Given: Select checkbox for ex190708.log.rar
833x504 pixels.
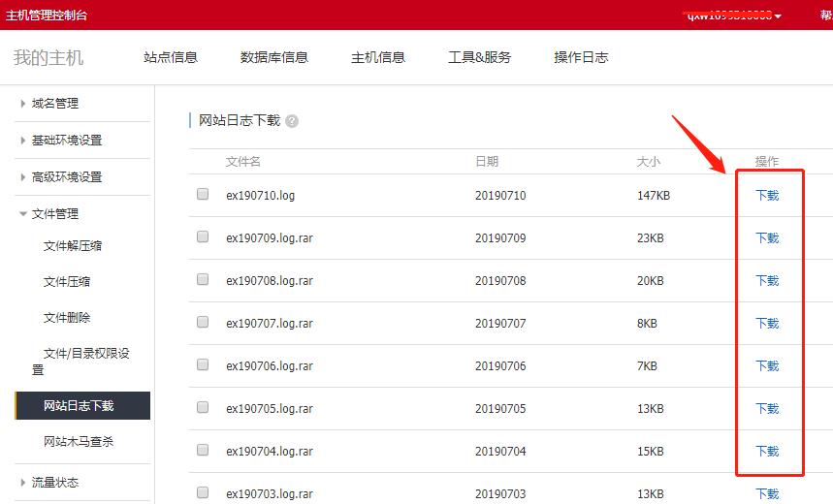Looking at the screenshot, I should pyautogui.click(x=203, y=279).
